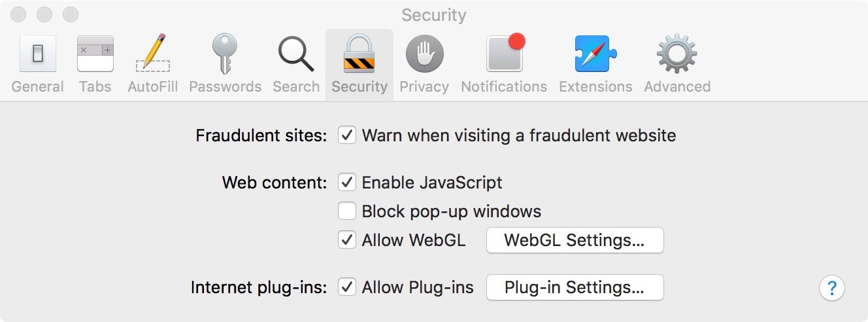Screen dimensions: 868x322
Task: Select the Tabs preferences icon
Action: click(95, 54)
